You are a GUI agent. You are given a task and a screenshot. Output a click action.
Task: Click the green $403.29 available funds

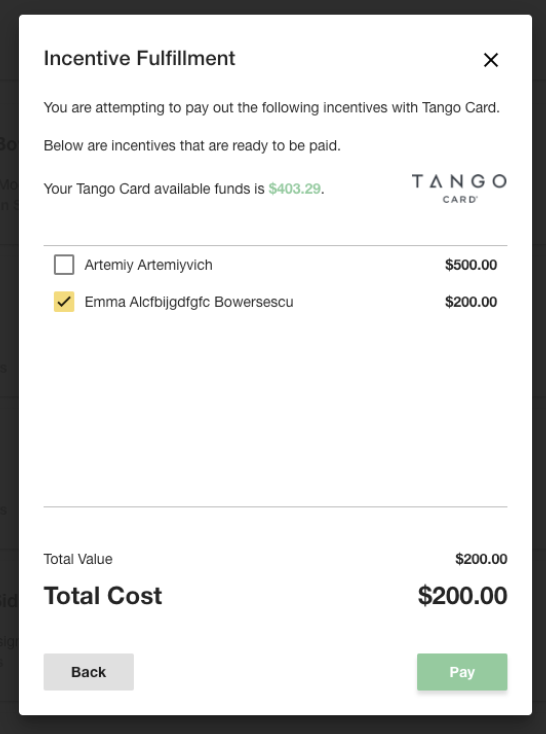coord(295,189)
